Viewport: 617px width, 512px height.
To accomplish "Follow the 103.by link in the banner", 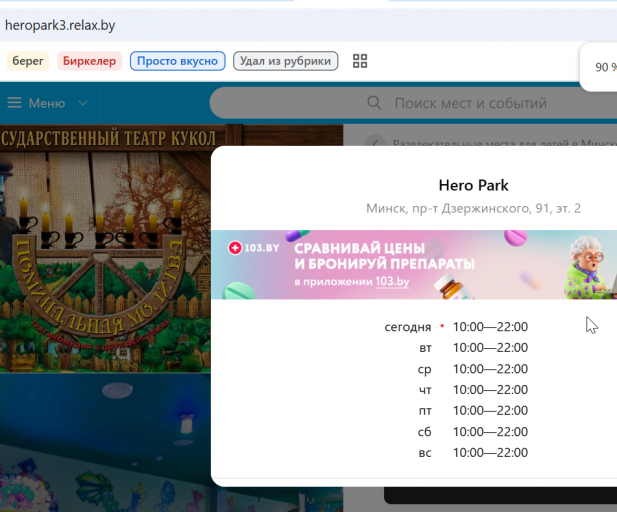I will [392, 281].
